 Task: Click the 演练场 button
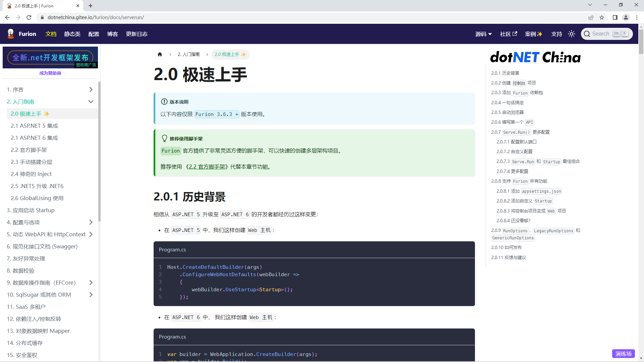[623, 354]
